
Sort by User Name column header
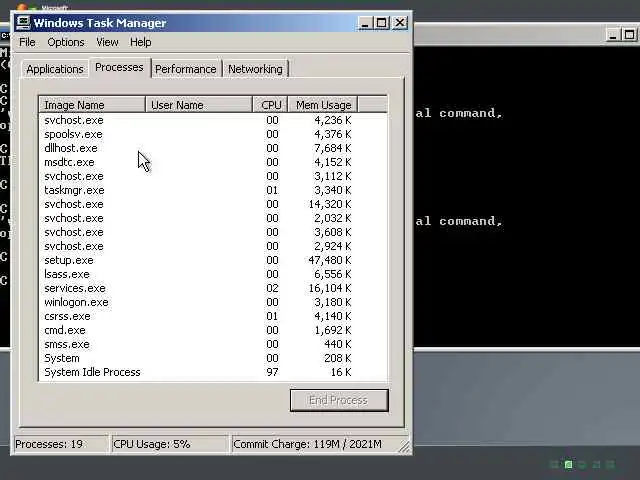[199, 105]
